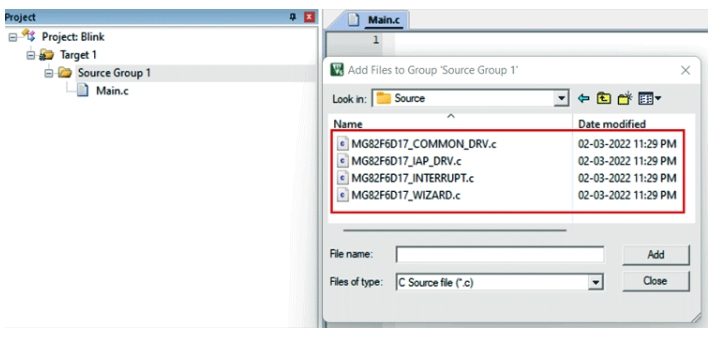
Task: Open the Look in folder dropdown
Action: [561, 98]
